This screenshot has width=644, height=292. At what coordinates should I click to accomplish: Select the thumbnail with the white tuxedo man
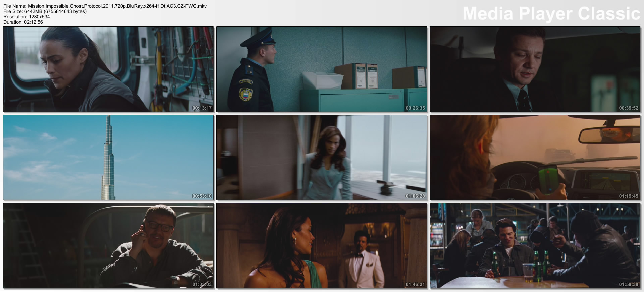pyautogui.click(x=321, y=245)
